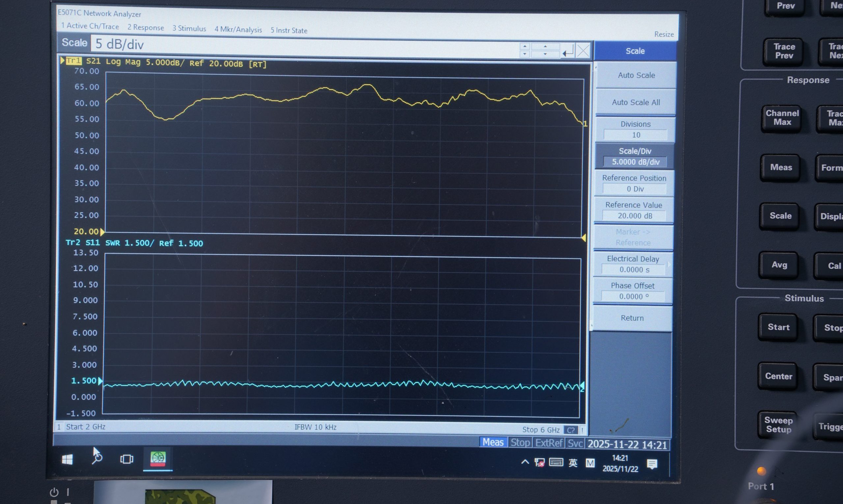843x504 pixels.
Task: Toggle the 英 input language indicator
Action: pos(573,463)
